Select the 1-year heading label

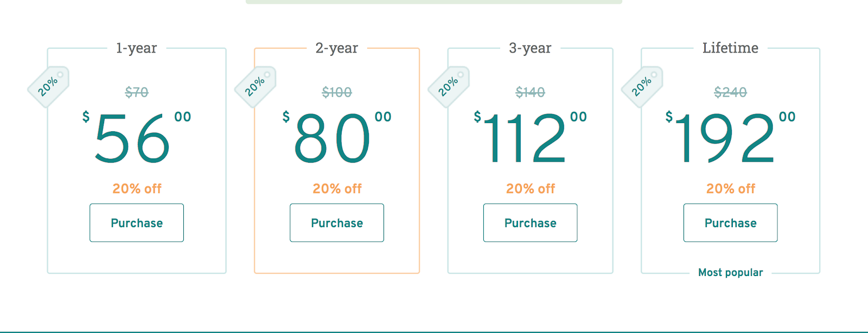tap(136, 48)
